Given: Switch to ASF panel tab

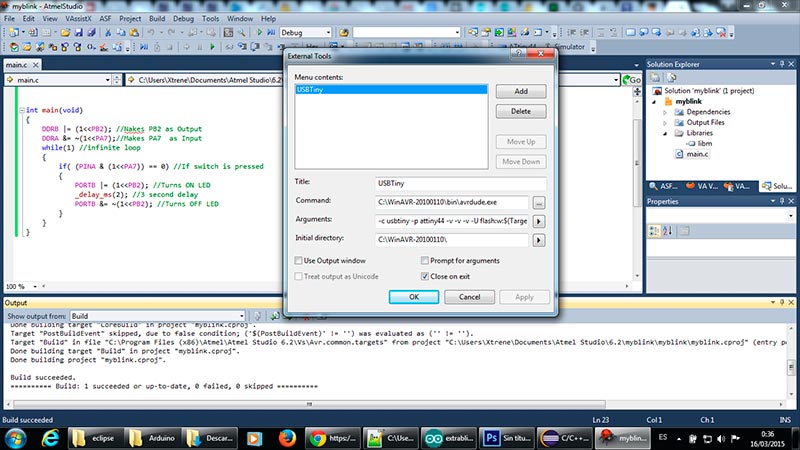Looking at the screenshot, I should (664, 186).
